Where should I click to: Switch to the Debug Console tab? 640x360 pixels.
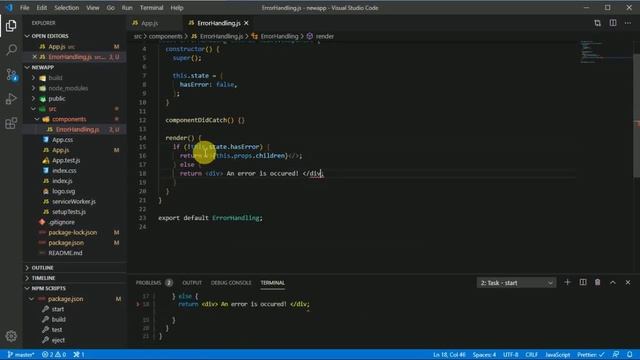[231, 282]
